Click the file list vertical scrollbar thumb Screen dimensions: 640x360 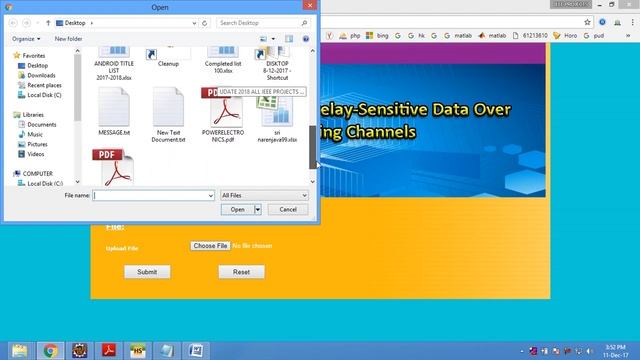(x=313, y=147)
